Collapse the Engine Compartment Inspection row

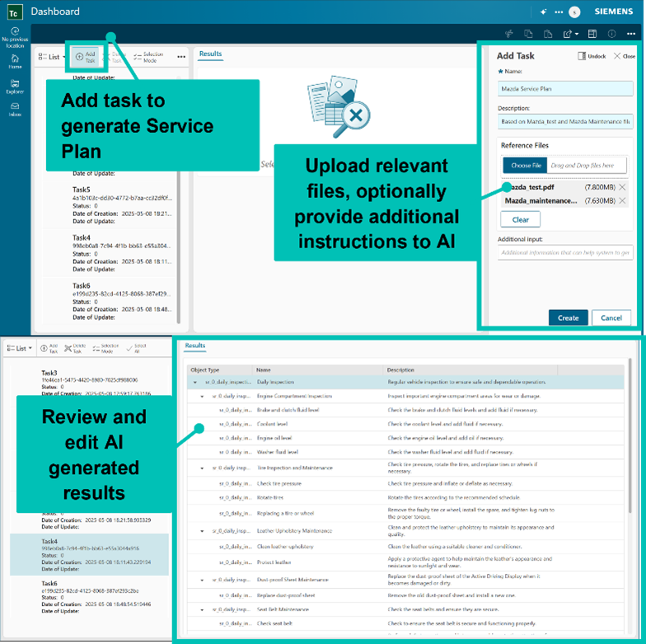[x=203, y=396]
